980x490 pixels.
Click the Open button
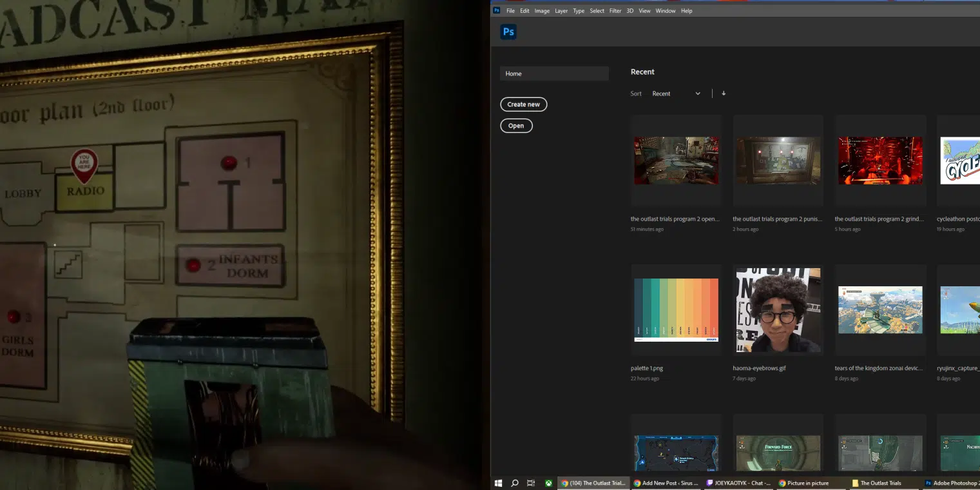516,126
